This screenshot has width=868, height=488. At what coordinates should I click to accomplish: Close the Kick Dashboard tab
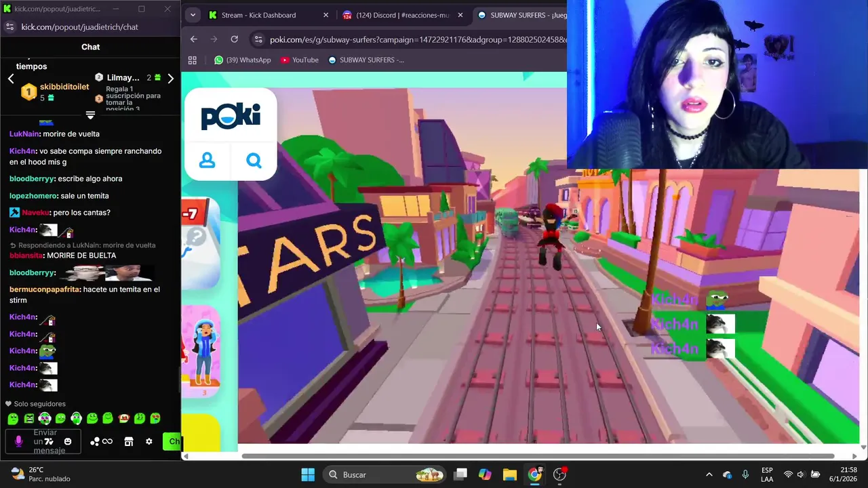click(x=325, y=15)
